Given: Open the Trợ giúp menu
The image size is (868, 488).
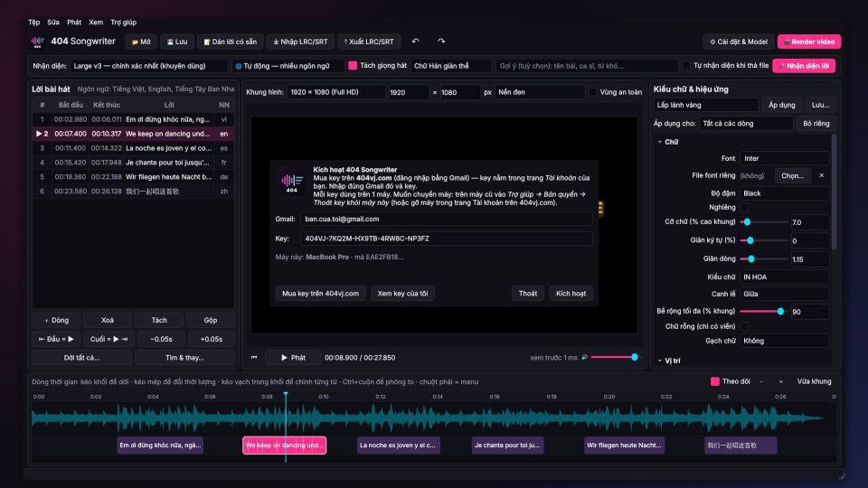Looking at the screenshot, I should pyautogui.click(x=124, y=22).
